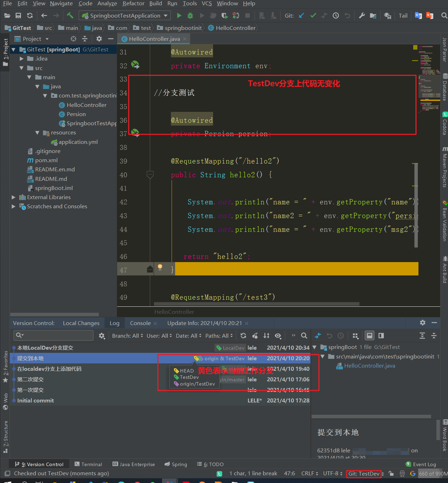This screenshot has width=448, height=483.
Task: Click the Git commit checkmark icon
Action: (x=313, y=15)
